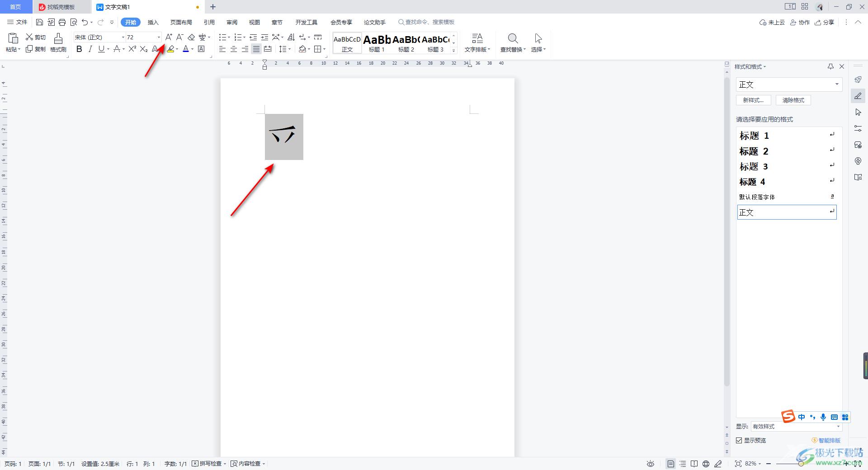This screenshot has height=470, width=868.
Task: Apply 标题 1 style from gallery
Action: [377, 43]
